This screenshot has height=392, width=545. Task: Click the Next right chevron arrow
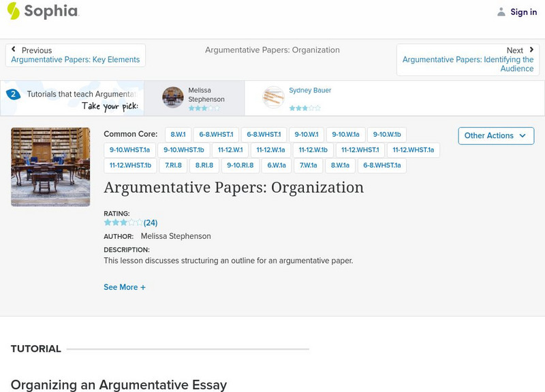531,50
